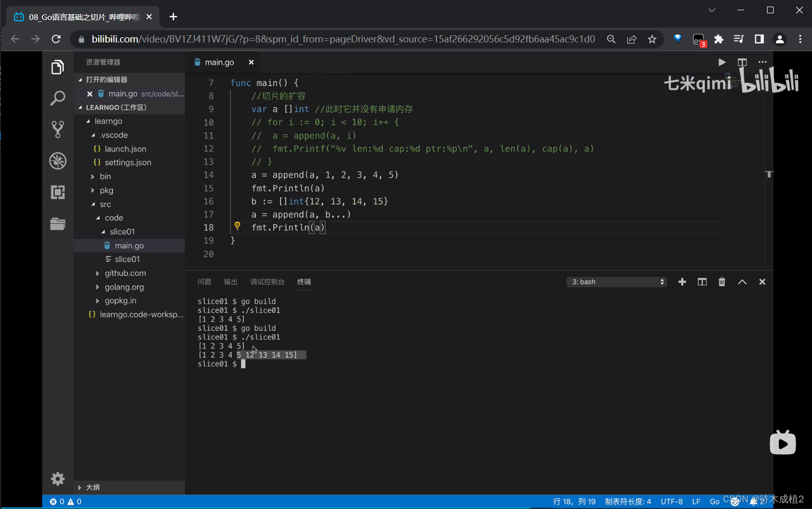Close the terminal panel

(762, 282)
